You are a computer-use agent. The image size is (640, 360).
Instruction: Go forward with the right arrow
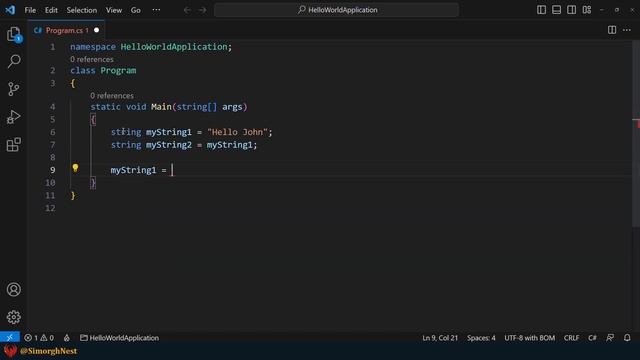[x=202, y=10]
